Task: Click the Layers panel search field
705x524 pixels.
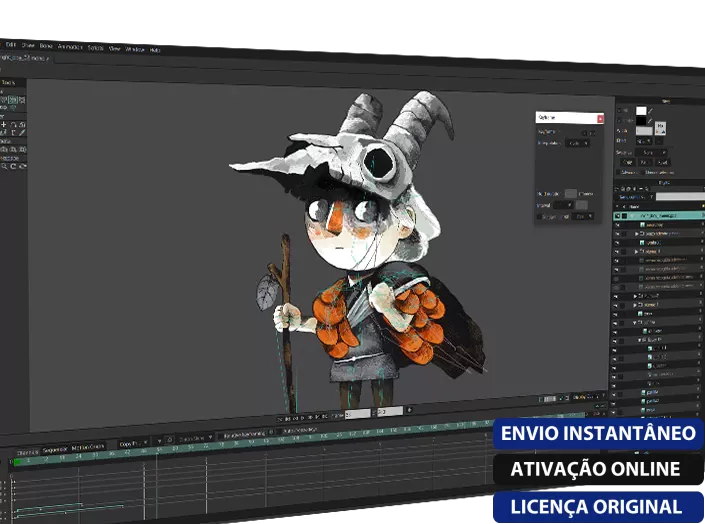Action: tap(679, 197)
